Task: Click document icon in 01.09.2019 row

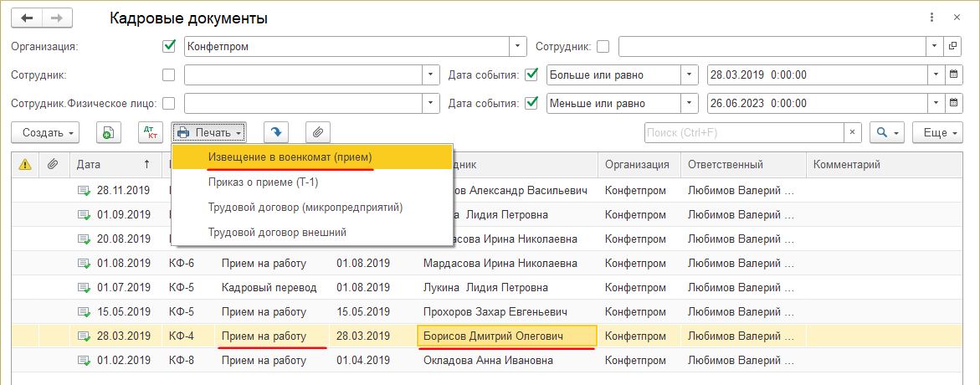Action: pyautogui.click(x=84, y=214)
